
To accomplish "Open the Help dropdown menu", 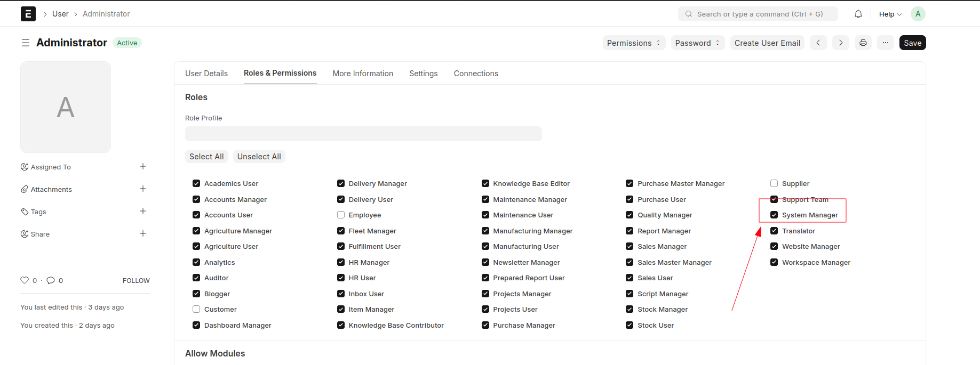I will pyautogui.click(x=890, y=14).
